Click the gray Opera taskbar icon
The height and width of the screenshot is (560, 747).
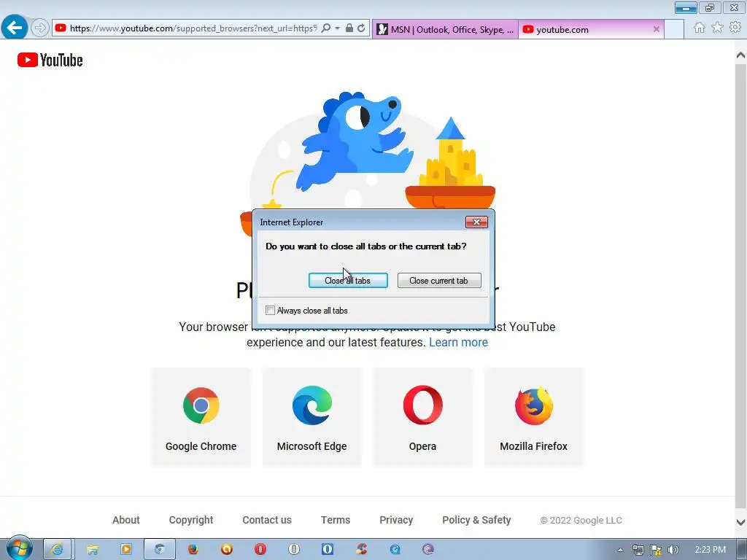pos(294,550)
